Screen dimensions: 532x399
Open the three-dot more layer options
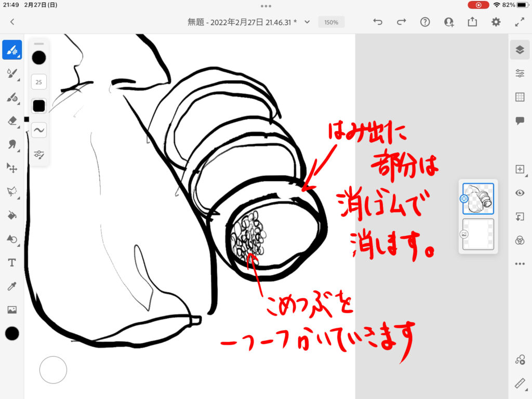pos(520,264)
